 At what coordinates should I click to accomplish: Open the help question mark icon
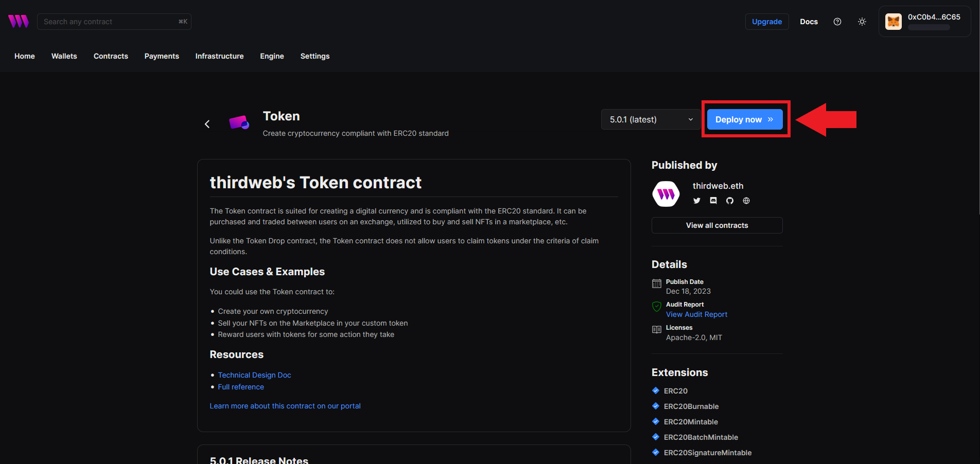(837, 22)
